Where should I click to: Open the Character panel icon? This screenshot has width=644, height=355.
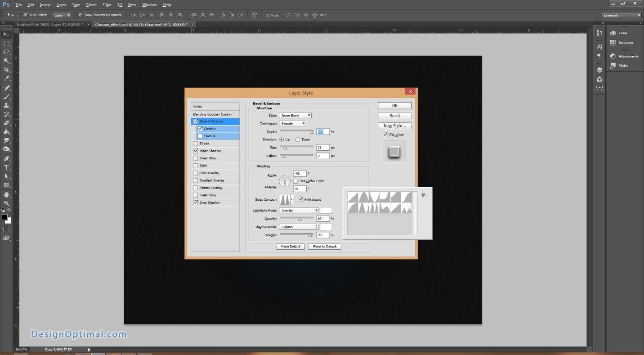coord(599,47)
